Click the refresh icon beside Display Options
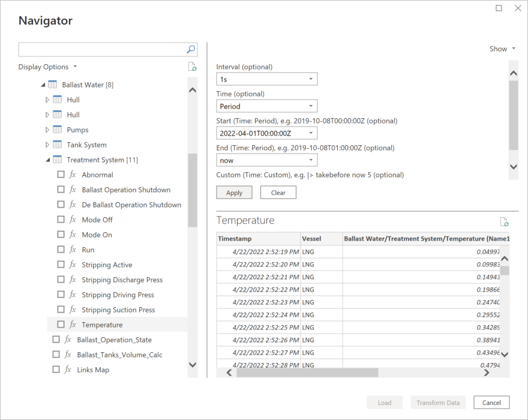Viewport: 528px width, 420px height. [x=192, y=67]
